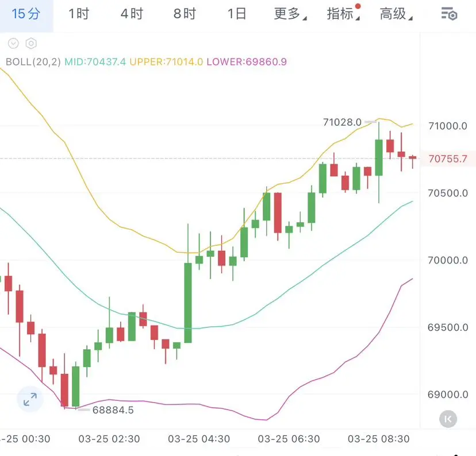
Task: Switch to the 8时 timeframe
Action: pyautogui.click(x=185, y=14)
